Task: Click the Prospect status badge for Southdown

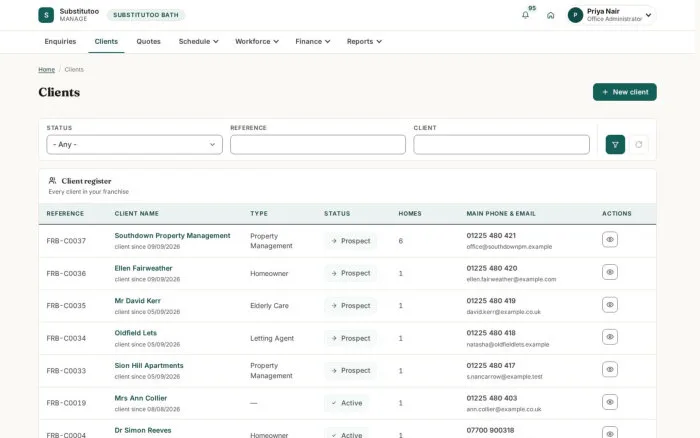Action: 350,241
